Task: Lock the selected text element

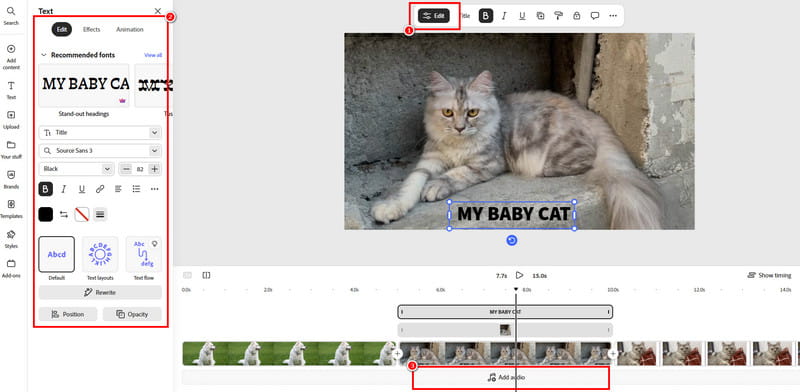Action: tap(577, 16)
